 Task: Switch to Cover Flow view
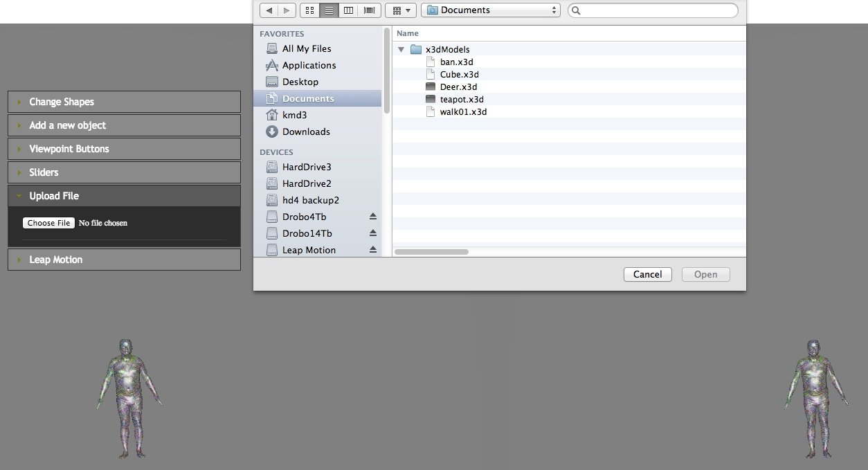[x=369, y=10]
